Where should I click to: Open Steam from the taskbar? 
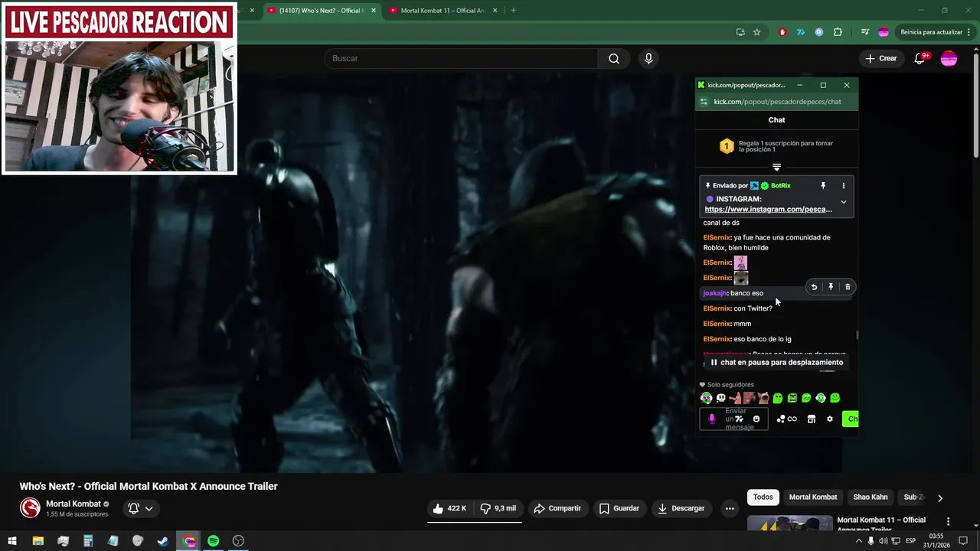(x=163, y=541)
